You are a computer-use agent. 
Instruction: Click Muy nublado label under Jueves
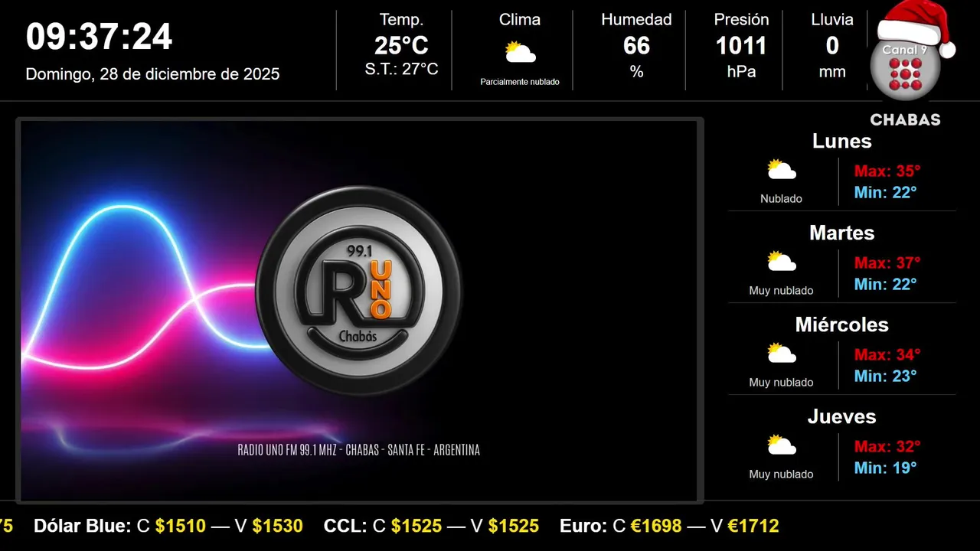(x=781, y=474)
